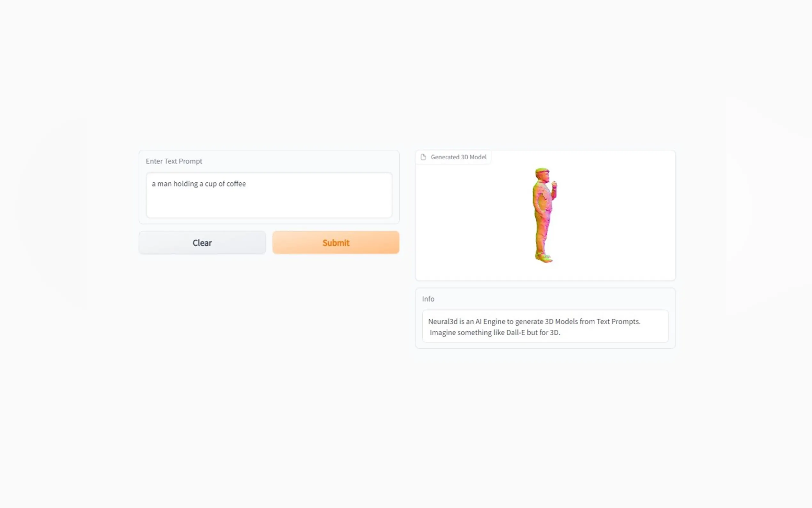Focus the Enter Text Prompt textarea

(269, 195)
